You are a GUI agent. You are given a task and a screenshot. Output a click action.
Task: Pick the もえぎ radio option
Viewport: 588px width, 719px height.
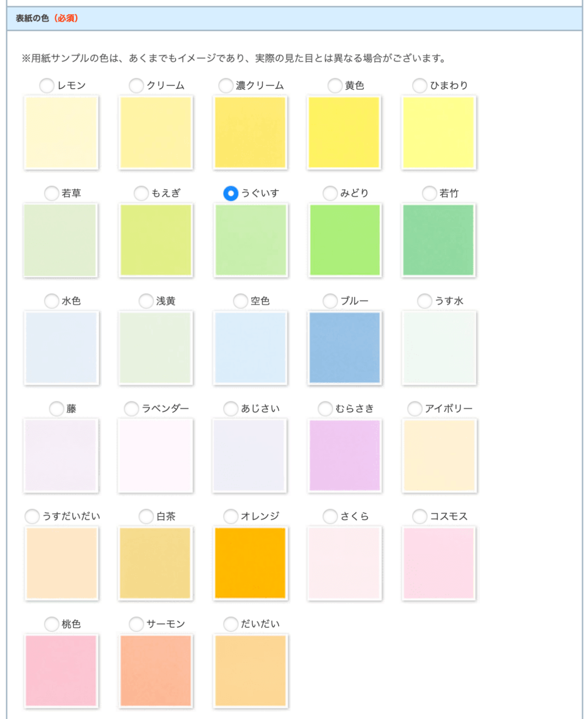(x=141, y=193)
